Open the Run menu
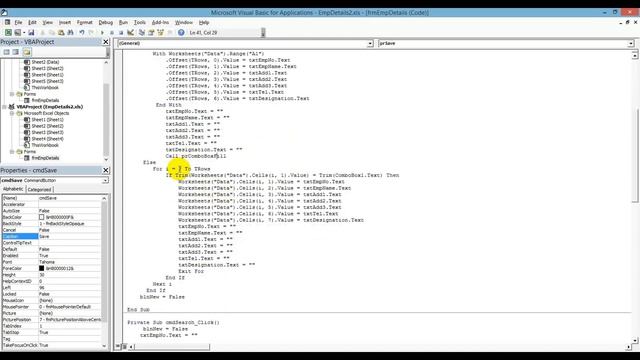Image resolution: width=640 pixels, height=360 pixels. coord(123,22)
